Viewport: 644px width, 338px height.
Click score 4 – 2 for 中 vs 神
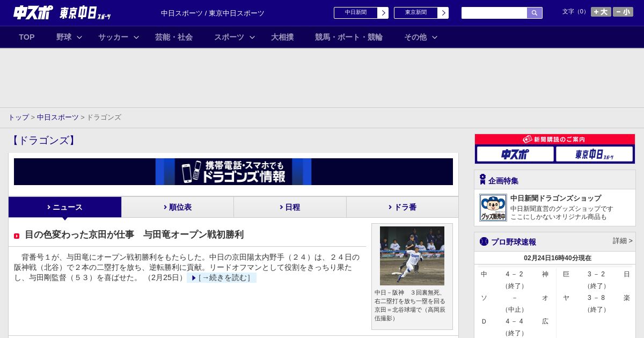(x=514, y=274)
